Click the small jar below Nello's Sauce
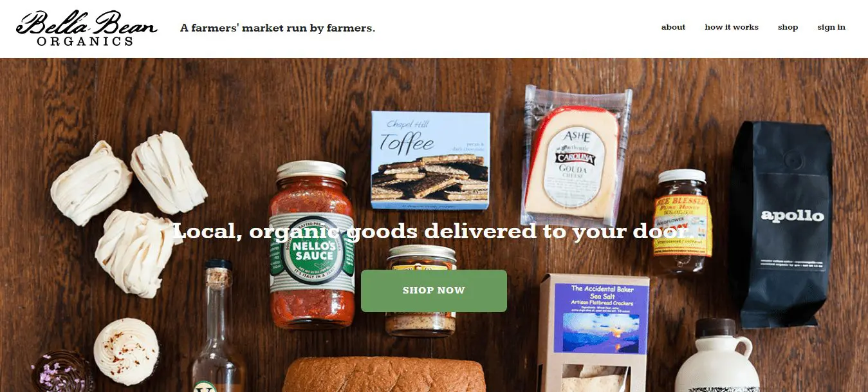Screen dimensions: 868x392 click(421, 291)
